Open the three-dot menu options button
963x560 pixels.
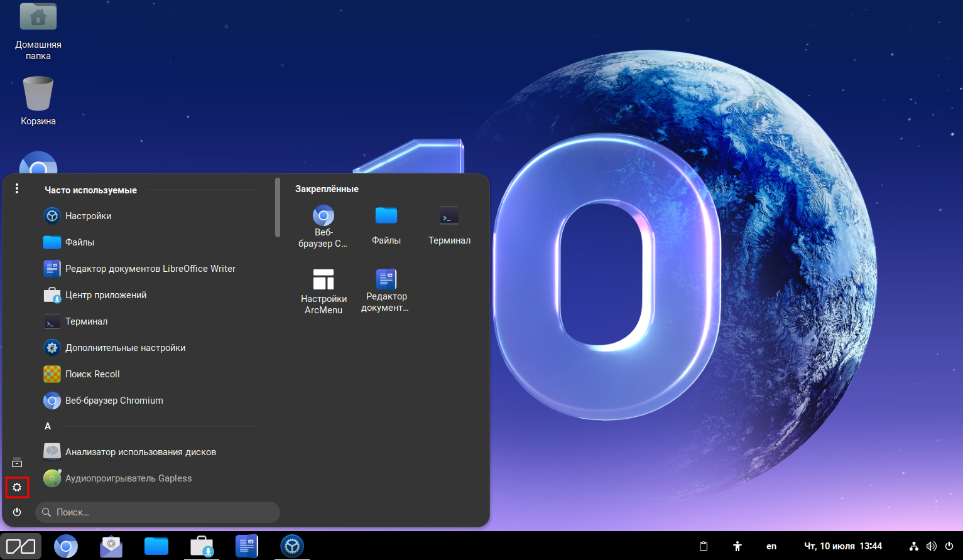click(17, 188)
